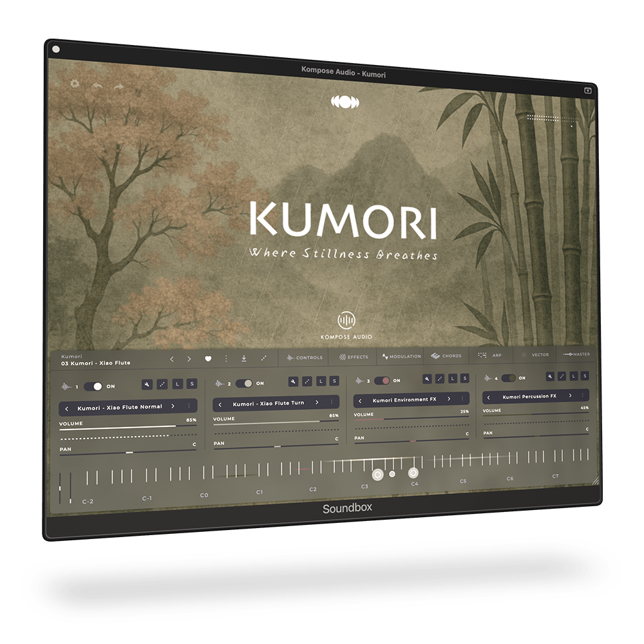This screenshot has height=644, width=644.
Task: Next sample for Kumori Environment FX
Action: [x=449, y=399]
